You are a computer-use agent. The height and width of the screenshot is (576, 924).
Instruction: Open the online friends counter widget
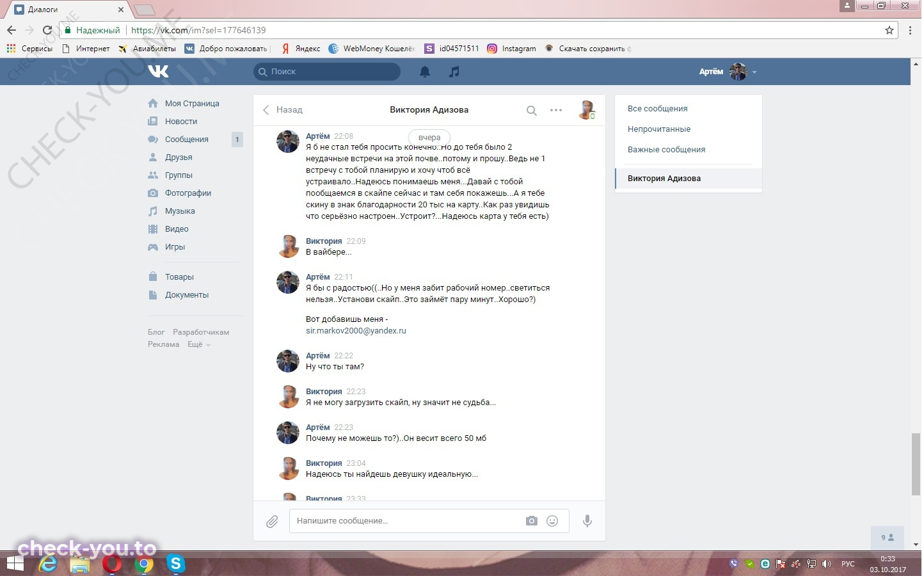pyautogui.click(x=888, y=538)
